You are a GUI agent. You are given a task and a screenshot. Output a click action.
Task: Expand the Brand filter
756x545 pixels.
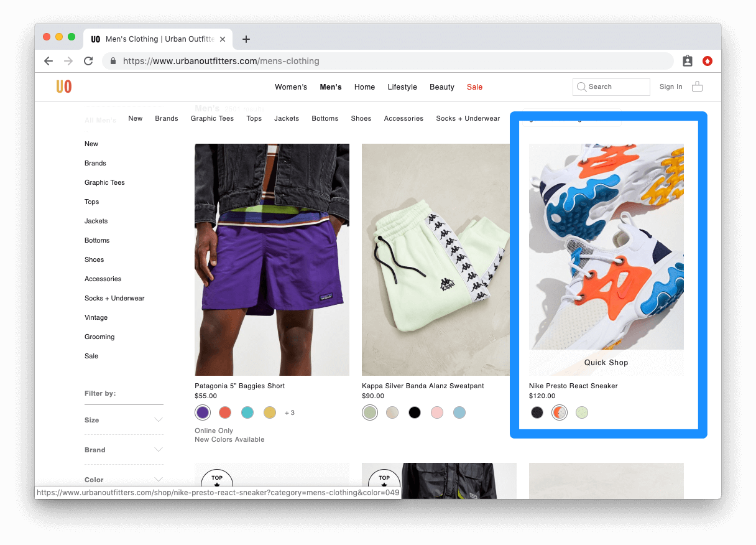click(124, 450)
